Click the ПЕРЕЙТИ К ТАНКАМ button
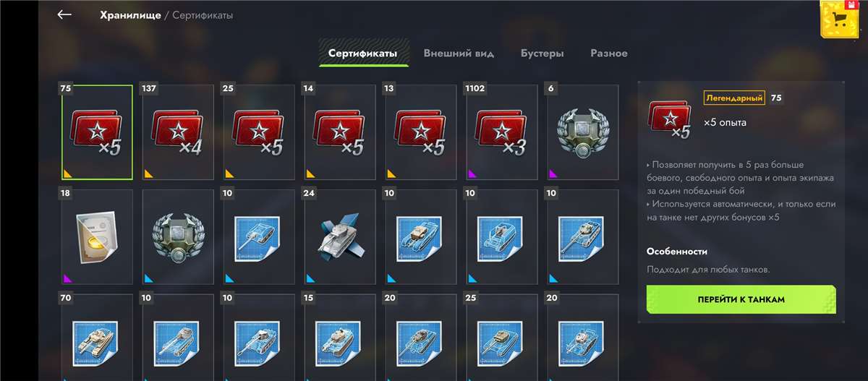The image size is (868, 381). coord(741,299)
